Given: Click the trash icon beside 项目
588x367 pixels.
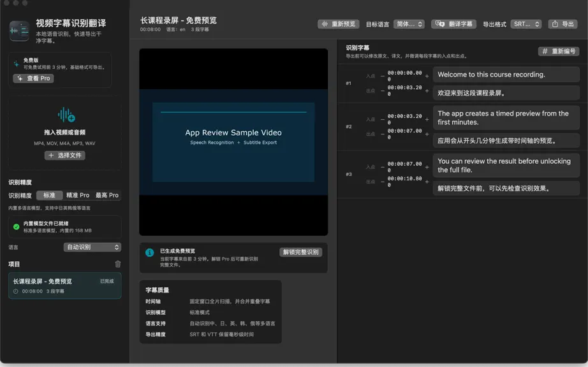Looking at the screenshot, I should click(118, 264).
